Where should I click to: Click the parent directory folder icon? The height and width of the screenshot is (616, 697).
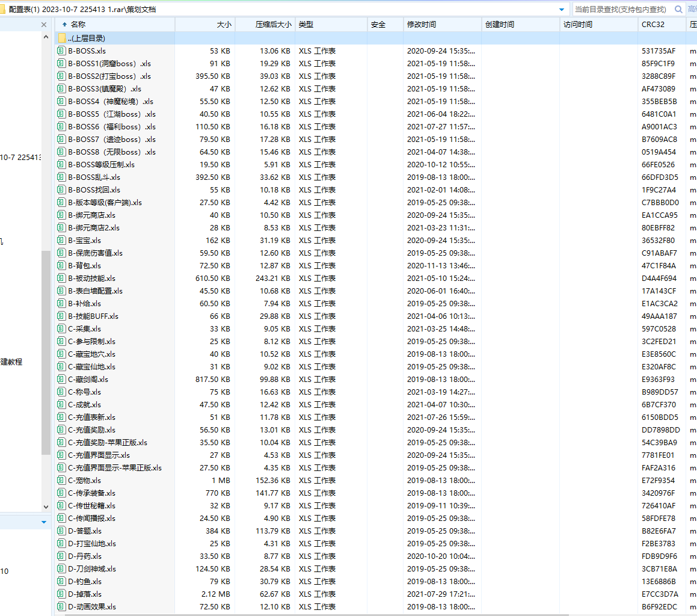point(62,38)
